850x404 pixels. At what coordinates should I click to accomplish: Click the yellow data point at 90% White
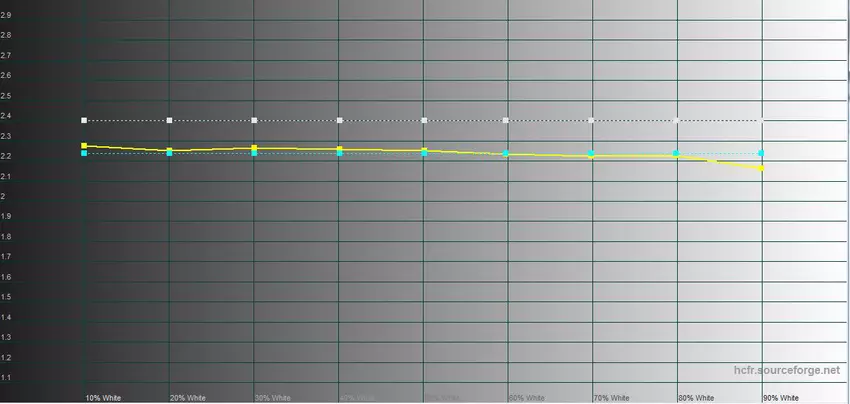[762, 168]
